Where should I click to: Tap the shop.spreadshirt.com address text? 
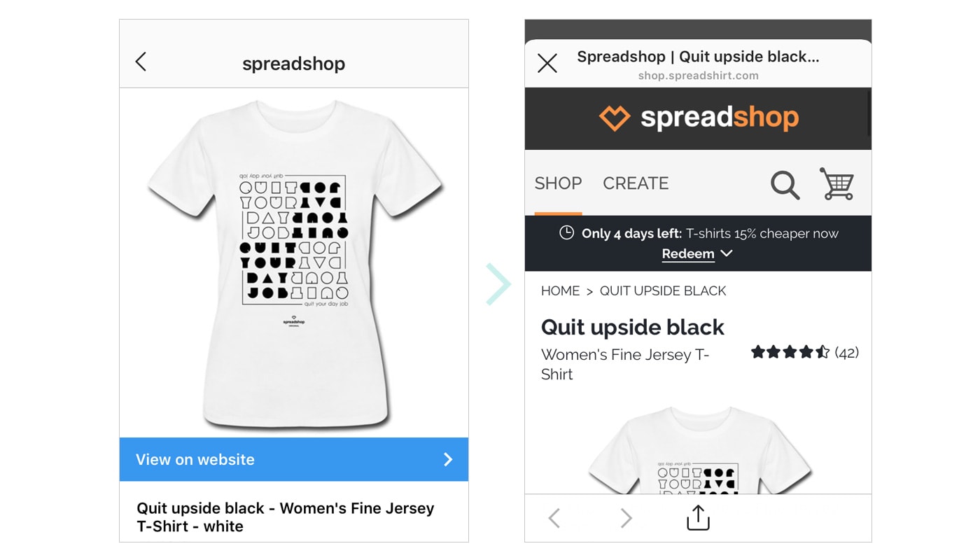click(698, 76)
